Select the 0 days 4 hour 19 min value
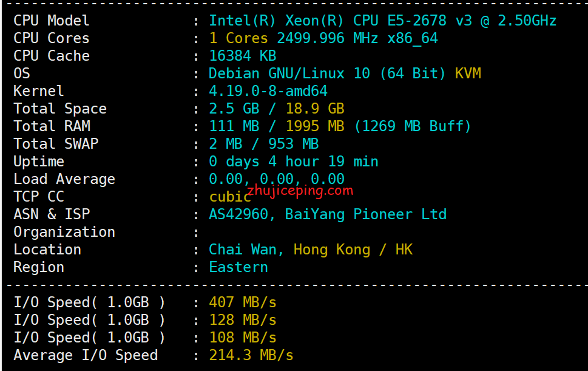This screenshot has width=588, height=371. click(294, 162)
